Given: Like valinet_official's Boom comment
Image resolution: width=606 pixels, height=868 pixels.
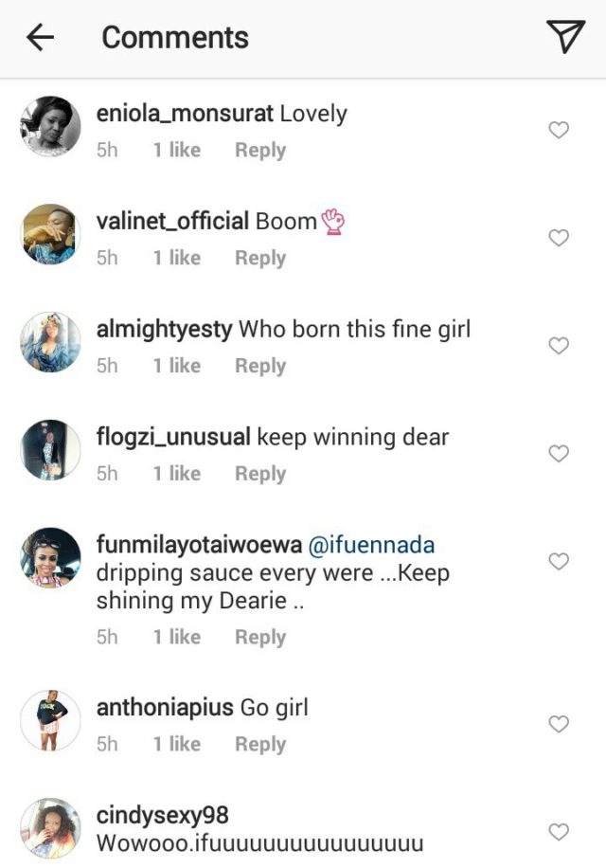Looking at the screenshot, I should (559, 238).
